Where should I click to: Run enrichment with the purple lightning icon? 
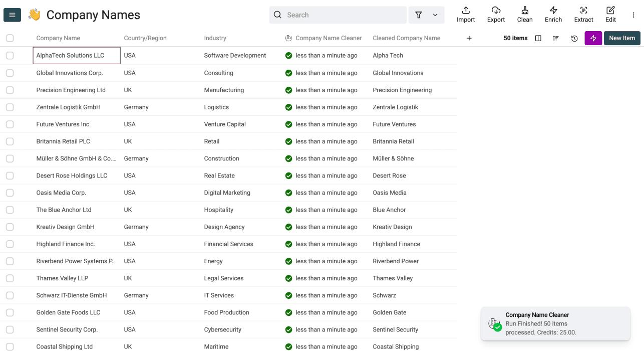point(593,38)
